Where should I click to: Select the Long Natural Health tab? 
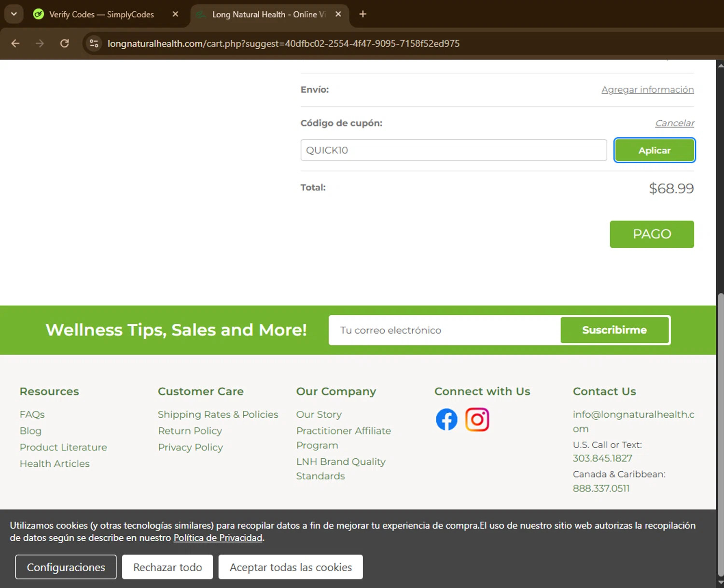pyautogui.click(x=268, y=14)
